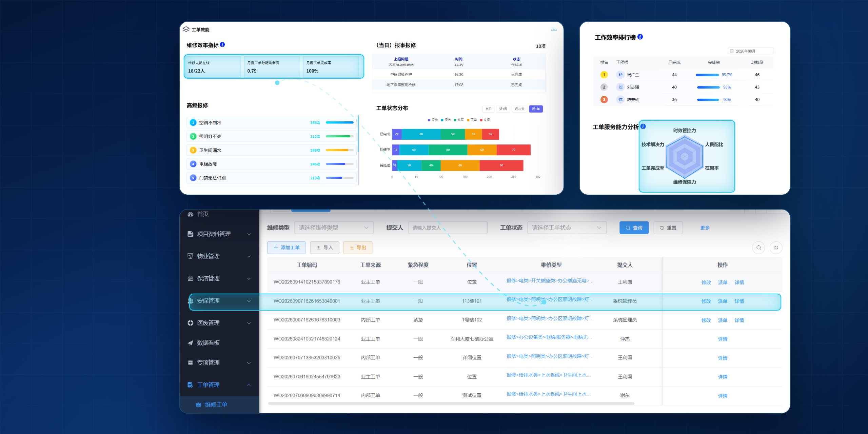Screen dimensions: 868x434
Task: Expand 物业管理 menu chevron
Action: 249,256
